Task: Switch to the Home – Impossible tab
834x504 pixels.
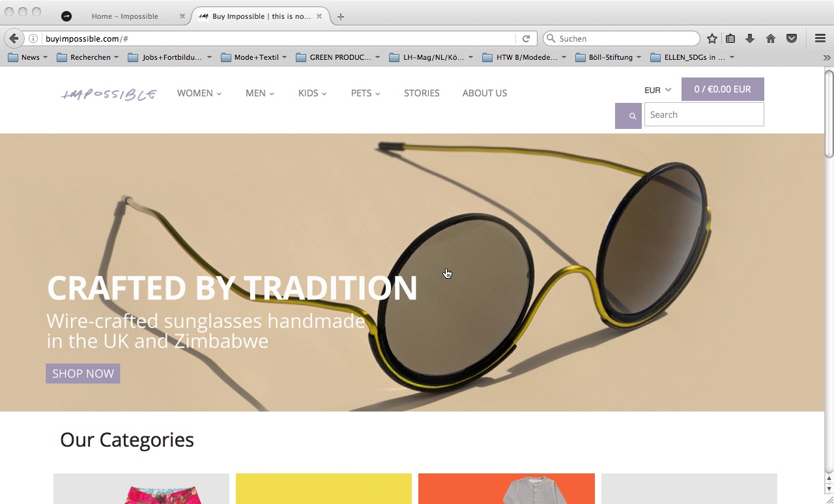Action: (x=124, y=16)
